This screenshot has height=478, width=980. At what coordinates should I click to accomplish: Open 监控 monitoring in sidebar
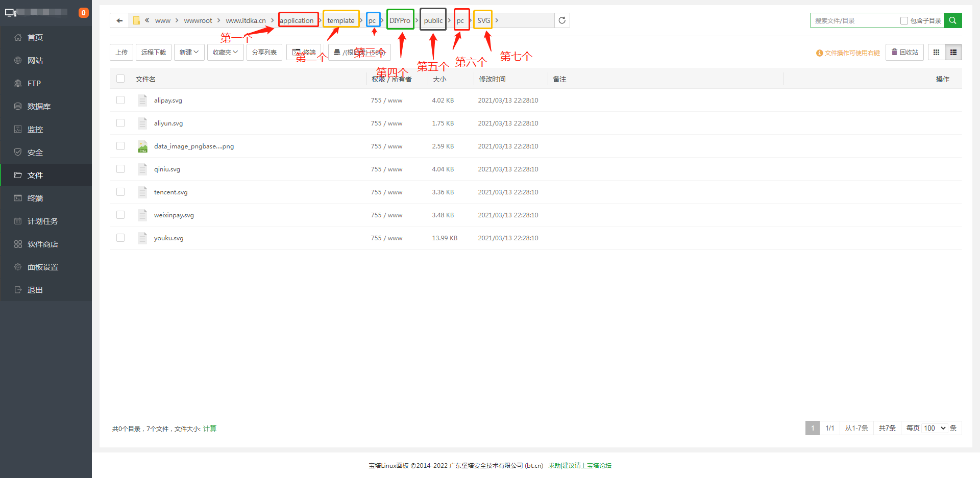click(46, 129)
